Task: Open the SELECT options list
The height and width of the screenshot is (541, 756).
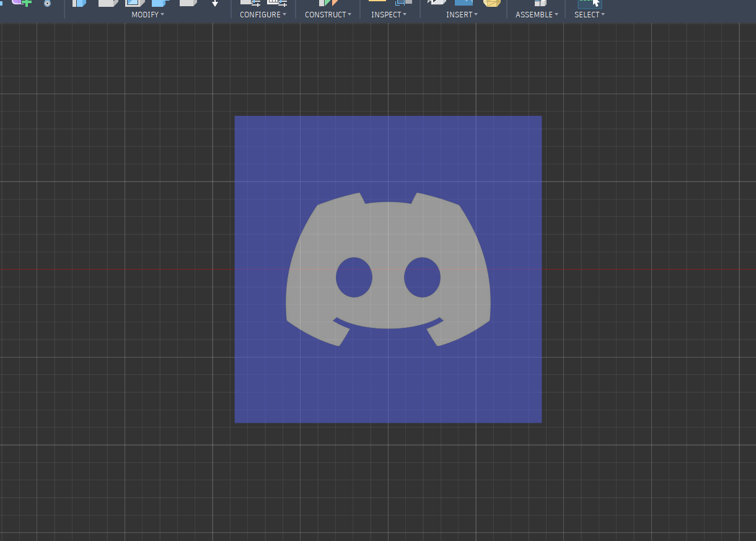Action: click(x=589, y=14)
